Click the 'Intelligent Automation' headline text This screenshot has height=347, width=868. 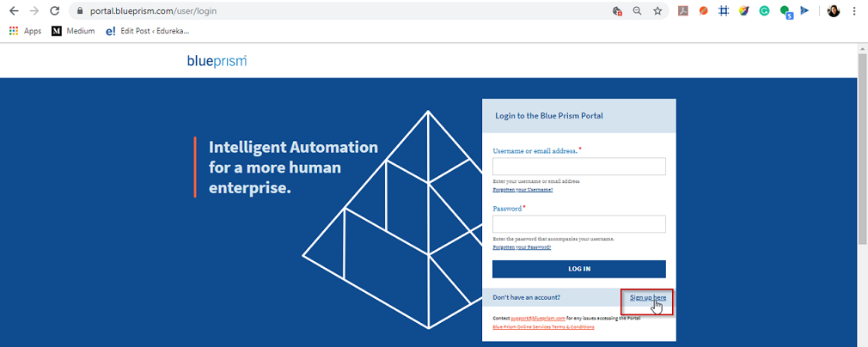pyautogui.click(x=293, y=147)
